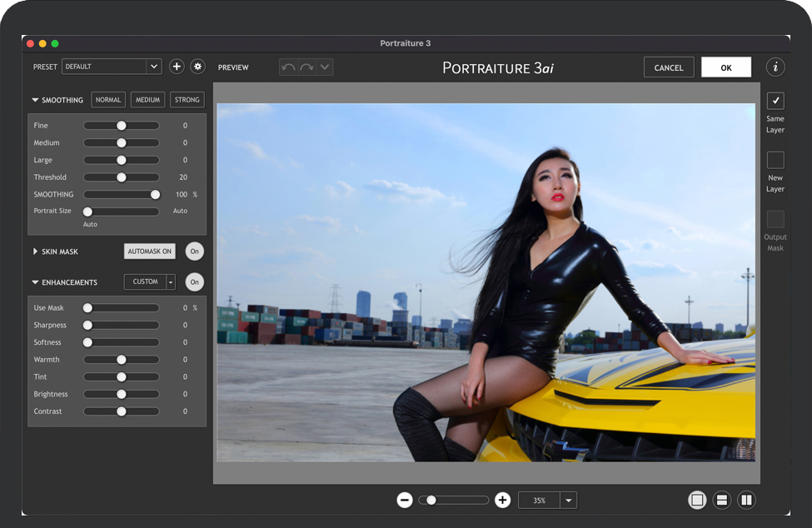Image resolution: width=812 pixels, height=528 pixels.
Task: Expand the Skin Mask section
Action: [x=36, y=252]
